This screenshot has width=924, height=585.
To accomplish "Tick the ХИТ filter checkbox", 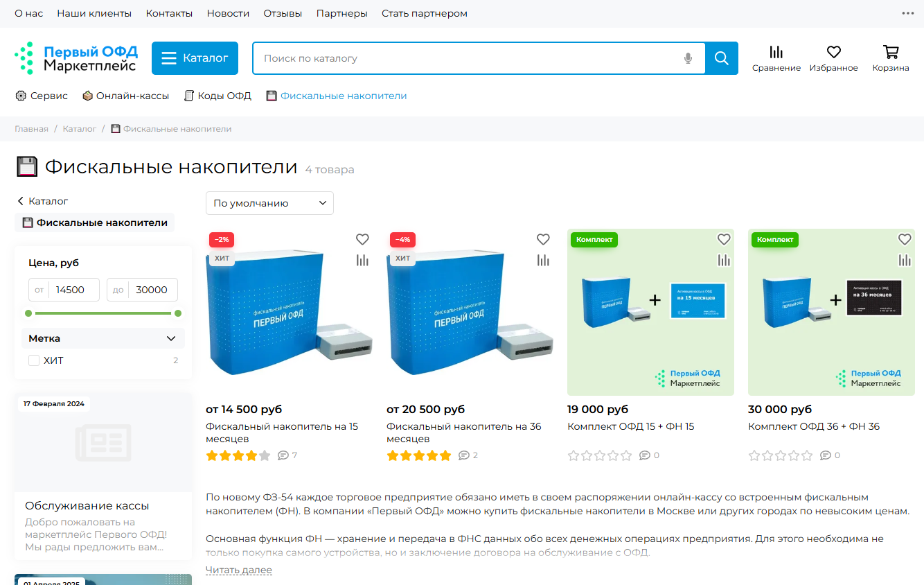I will tap(34, 360).
